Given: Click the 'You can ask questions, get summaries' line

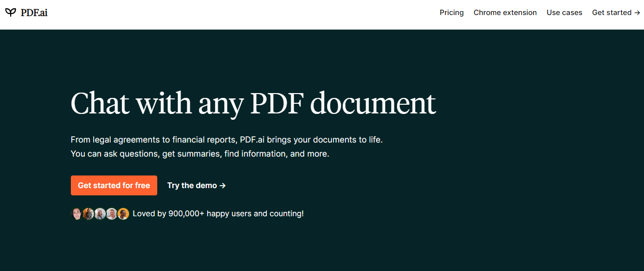Looking at the screenshot, I should (x=200, y=154).
